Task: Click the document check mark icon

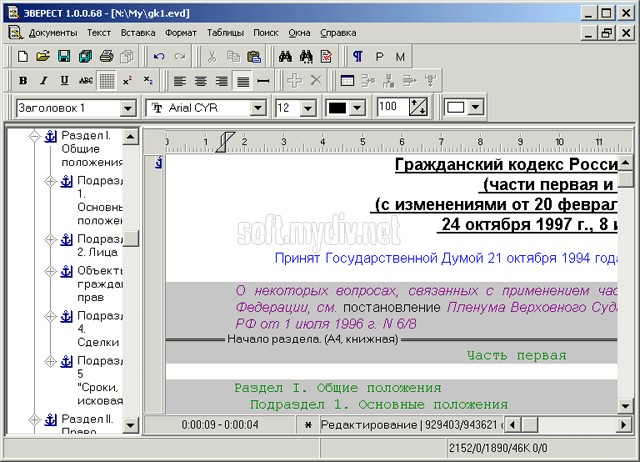Action: (327, 56)
